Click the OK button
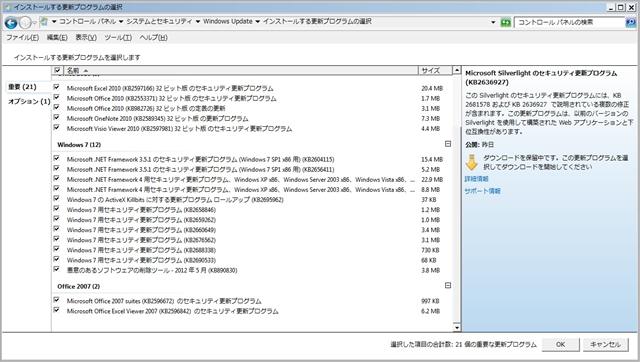The image size is (640, 362). click(560, 344)
